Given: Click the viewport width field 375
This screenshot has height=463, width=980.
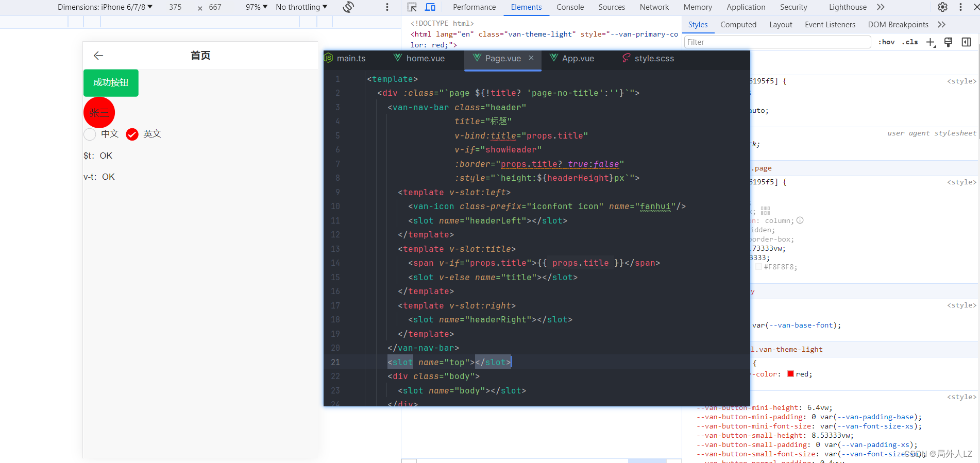Looking at the screenshot, I should coord(175,7).
